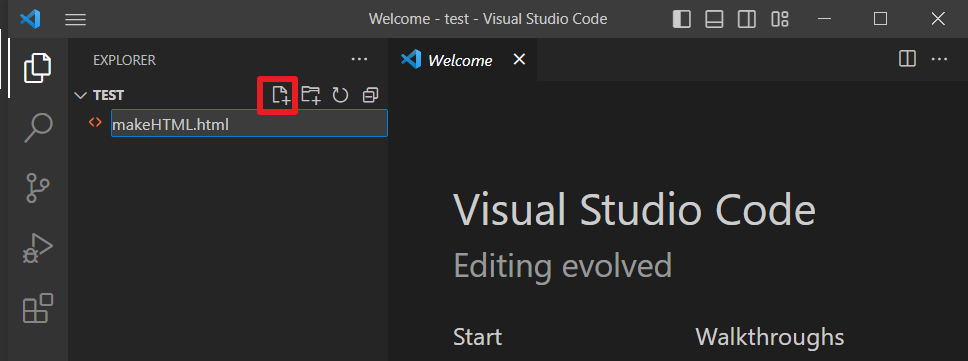Viewport: 968px width, 361px height.
Task: Click the EXPLORER panel title
Action: (125, 60)
